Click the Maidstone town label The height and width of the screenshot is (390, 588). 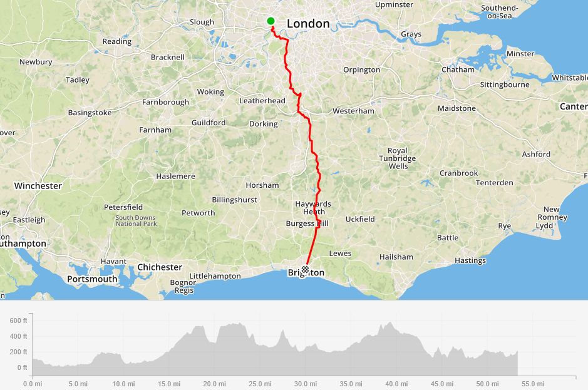456,108
